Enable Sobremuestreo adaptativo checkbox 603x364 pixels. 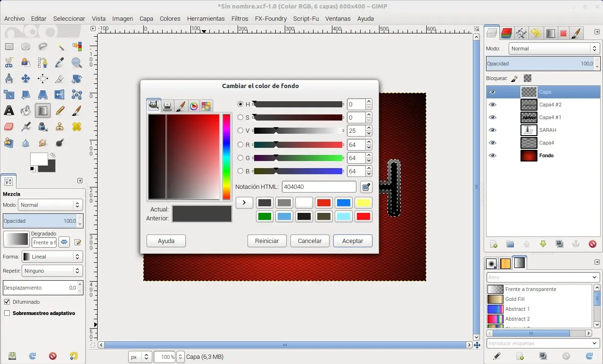pyautogui.click(x=7, y=313)
